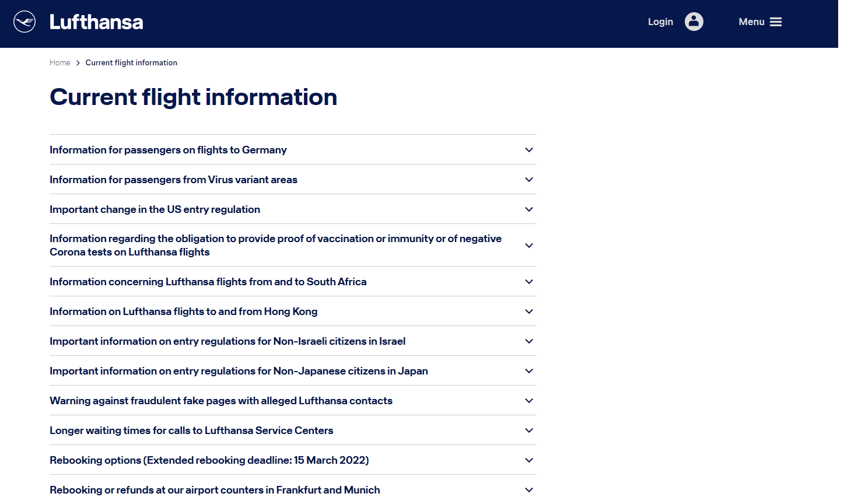Expand fraudulent fake pages warning chevron
This screenshot has height=504, width=844.
click(529, 401)
